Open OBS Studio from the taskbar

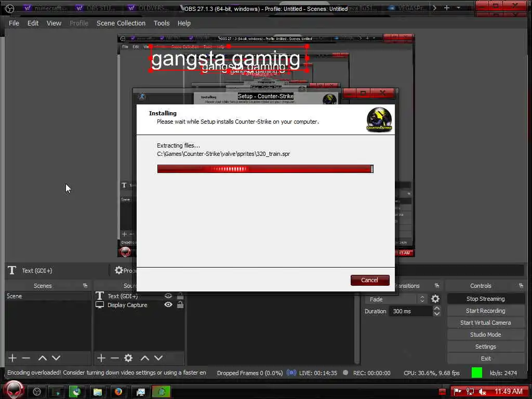(x=37, y=392)
